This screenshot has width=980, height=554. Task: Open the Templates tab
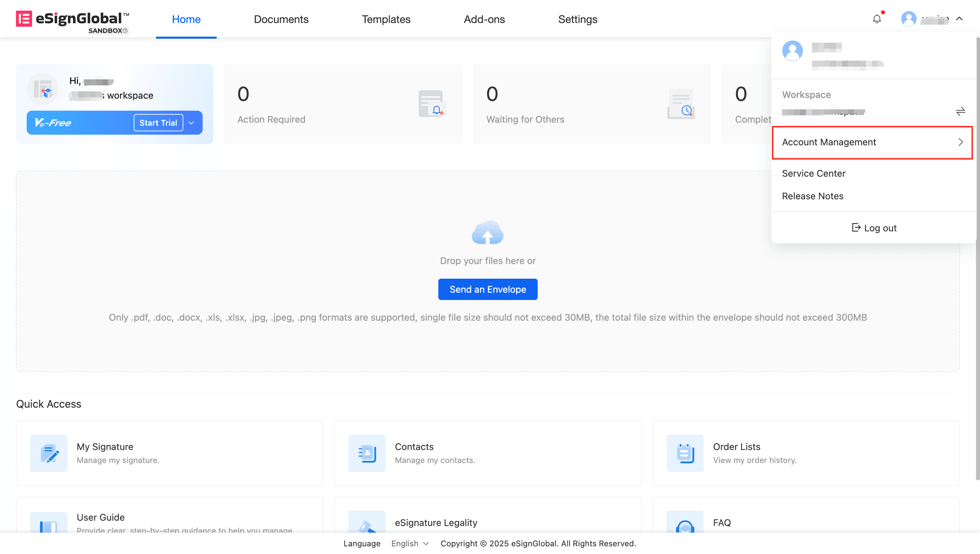click(386, 19)
